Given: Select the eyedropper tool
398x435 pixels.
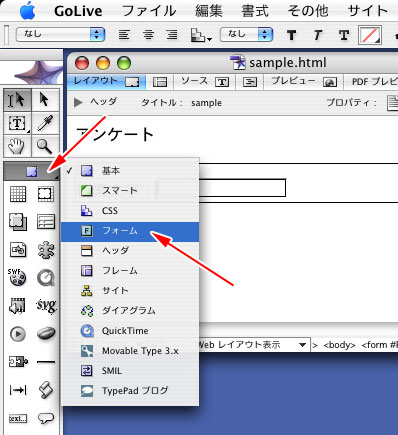Looking at the screenshot, I should (45, 123).
